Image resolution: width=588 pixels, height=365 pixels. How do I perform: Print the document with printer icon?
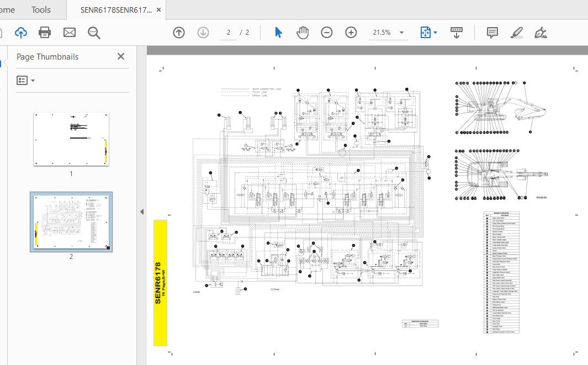tap(45, 33)
